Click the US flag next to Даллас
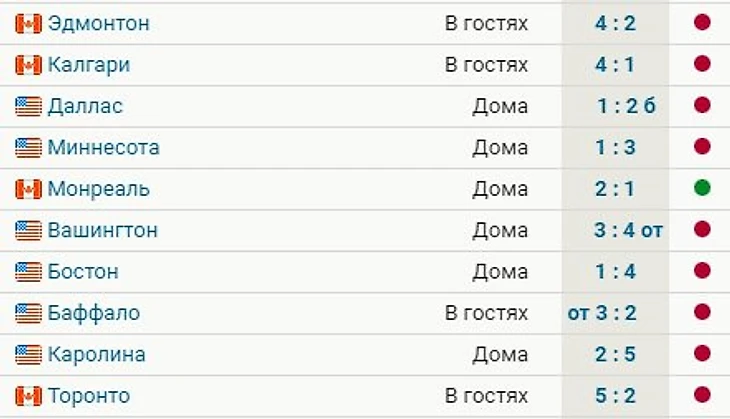Image resolution: width=730 pixels, height=419 pixels. tap(28, 106)
